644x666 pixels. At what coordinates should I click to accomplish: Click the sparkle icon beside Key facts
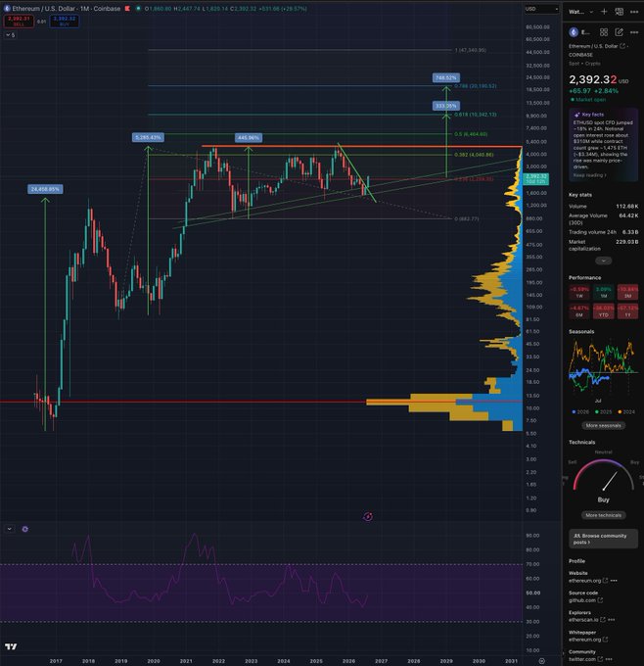click(x=576, y=115)
